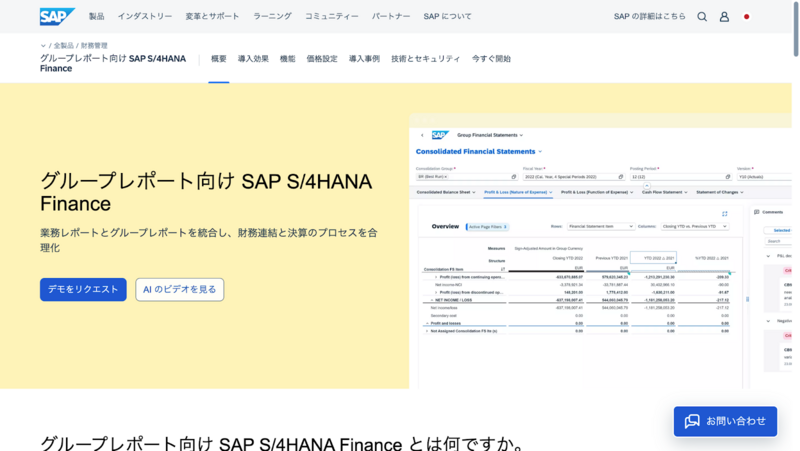The width and height of the screenshot is (800, 451).
Task: Open the SAP について menu
Action: pos(447,16)
